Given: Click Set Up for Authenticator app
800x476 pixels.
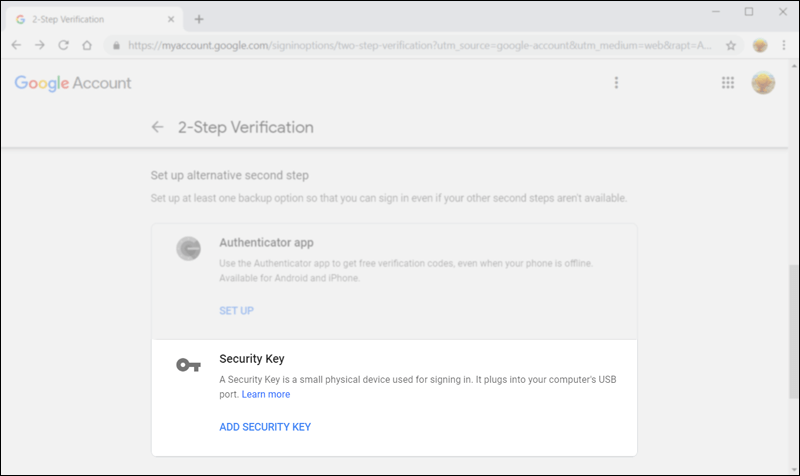Looking at the screenshot, I should 236,311.
